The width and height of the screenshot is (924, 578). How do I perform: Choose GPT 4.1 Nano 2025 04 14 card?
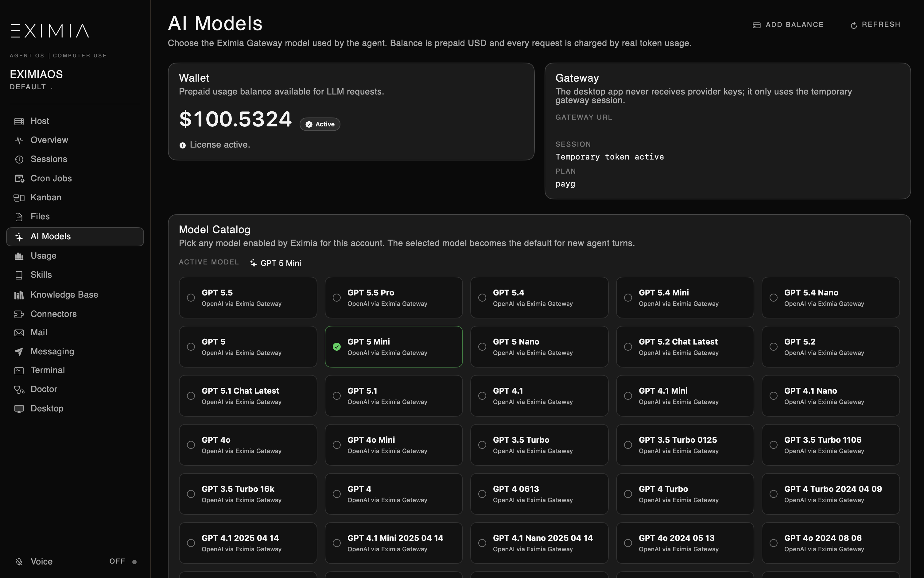tap(539, 543)
